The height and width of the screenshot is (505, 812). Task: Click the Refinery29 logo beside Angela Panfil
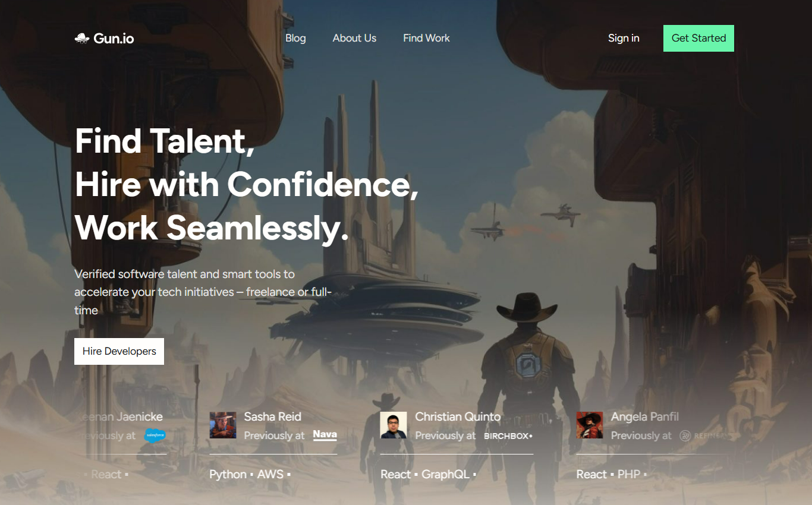(704, 435)
